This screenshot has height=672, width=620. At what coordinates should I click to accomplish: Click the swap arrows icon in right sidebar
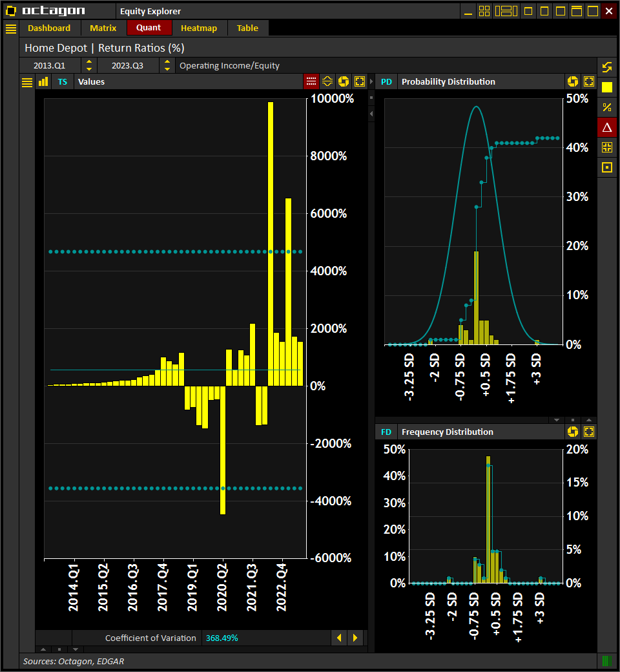click(607, 67)
